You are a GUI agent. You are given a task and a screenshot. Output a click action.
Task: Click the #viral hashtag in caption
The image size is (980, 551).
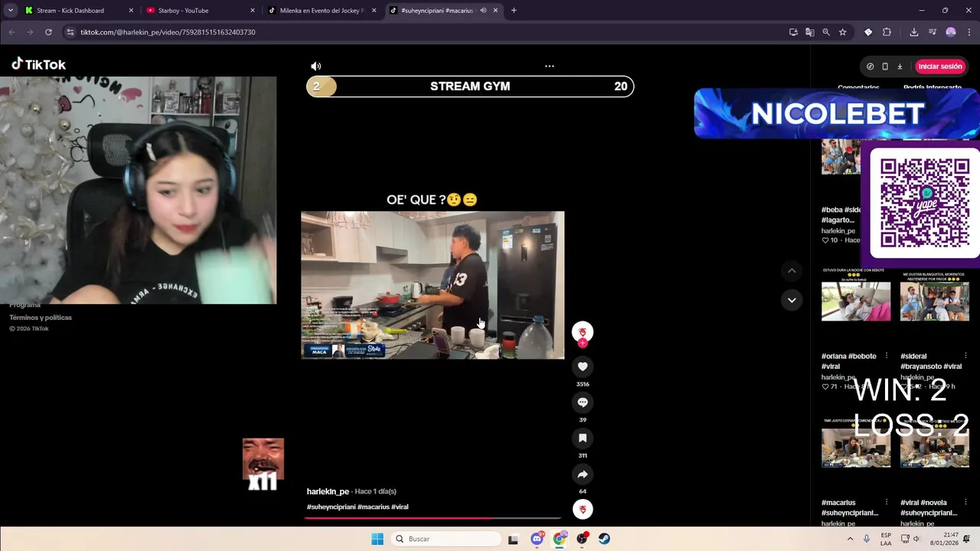400,507
